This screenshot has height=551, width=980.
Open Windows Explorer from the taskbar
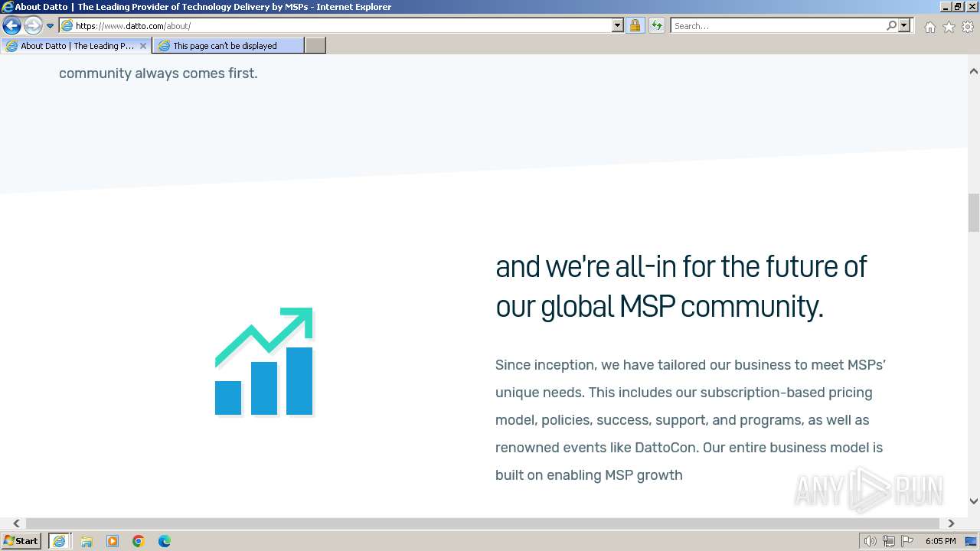click(87, 541)
